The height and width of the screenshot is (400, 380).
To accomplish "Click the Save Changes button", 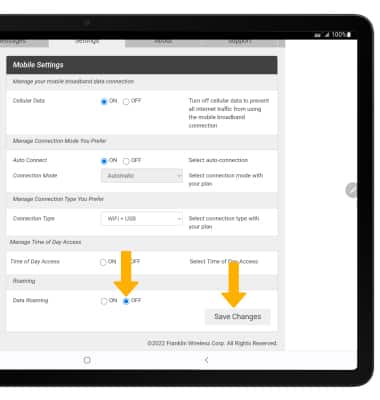I will tap(237, 317).
